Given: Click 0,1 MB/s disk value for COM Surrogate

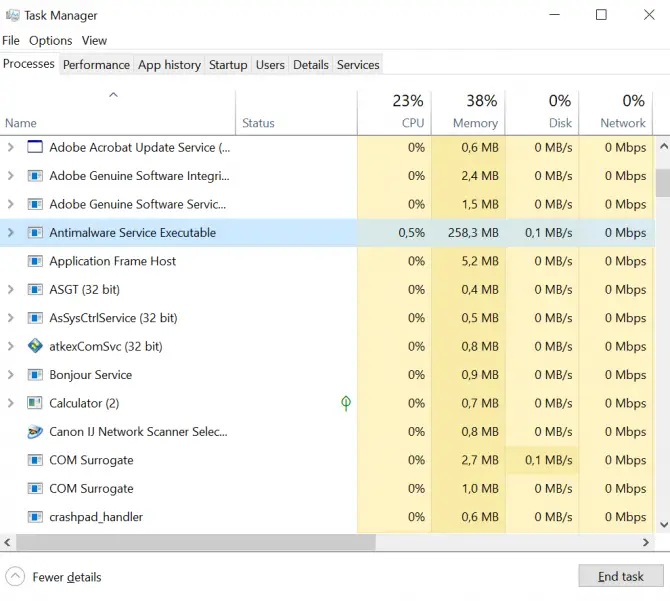Looking at the screenshot, I should pos(549,460).
